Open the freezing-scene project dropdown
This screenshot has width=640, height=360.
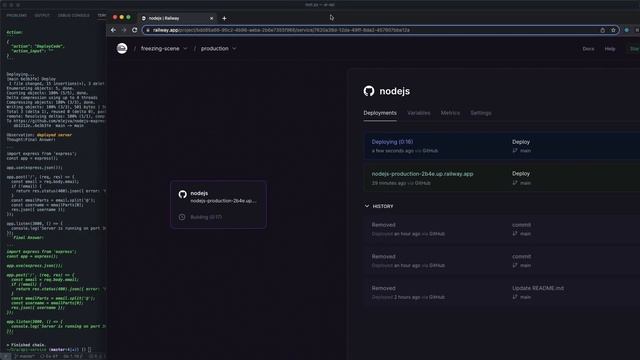(x=164, y=48)
